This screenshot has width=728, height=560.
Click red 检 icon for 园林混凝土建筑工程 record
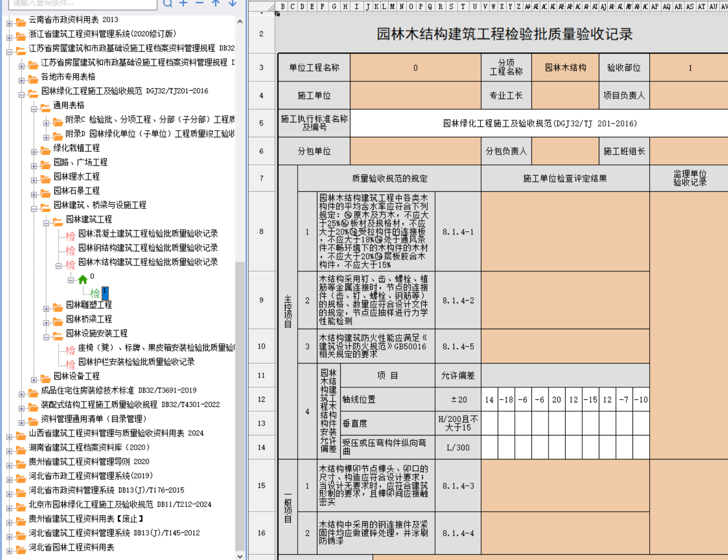pyautogui.click(x=71, y=236)
